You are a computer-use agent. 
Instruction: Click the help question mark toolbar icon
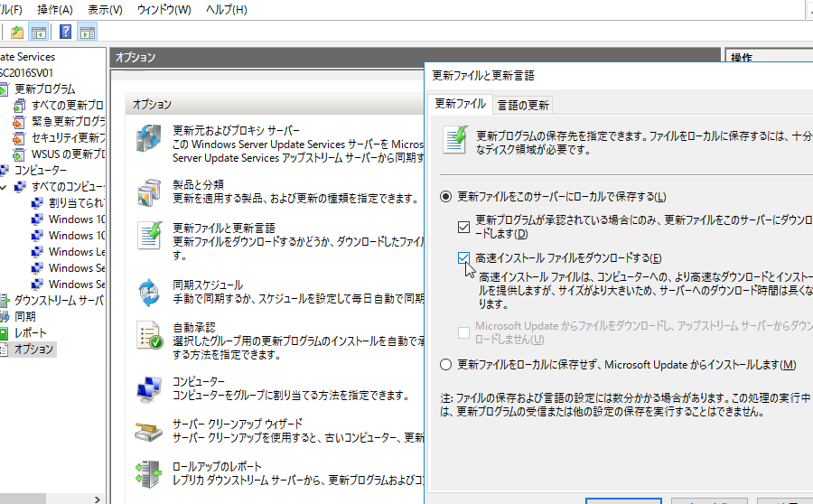pos(66,32)
